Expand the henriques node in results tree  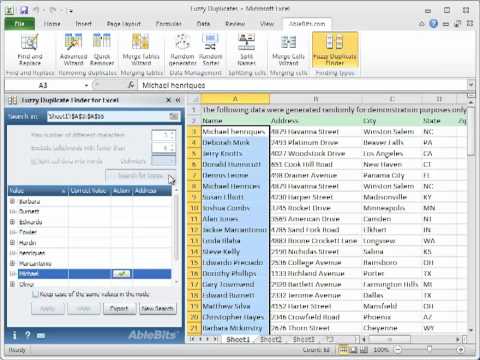[x=12, y=253]
